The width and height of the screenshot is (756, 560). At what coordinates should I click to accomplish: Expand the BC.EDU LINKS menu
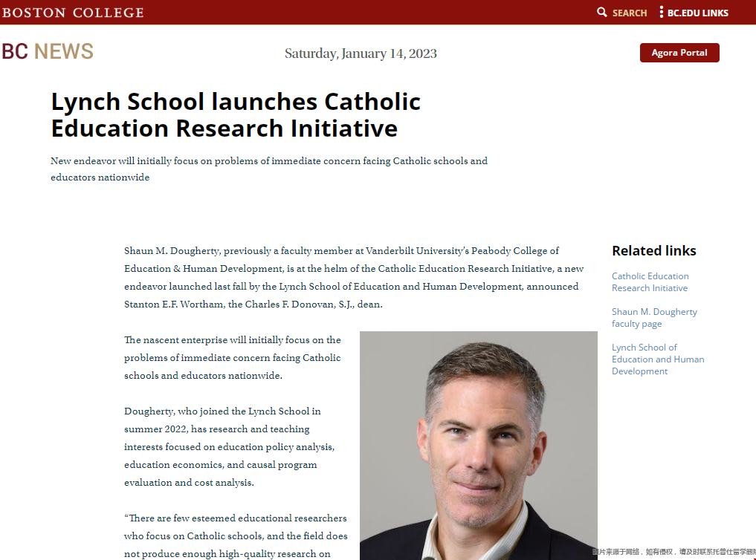(697, 13)
